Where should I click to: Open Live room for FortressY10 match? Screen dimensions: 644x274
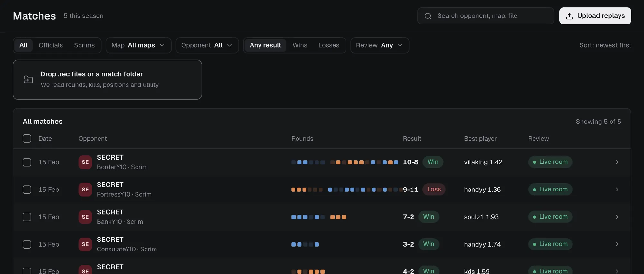coord(550,189)
